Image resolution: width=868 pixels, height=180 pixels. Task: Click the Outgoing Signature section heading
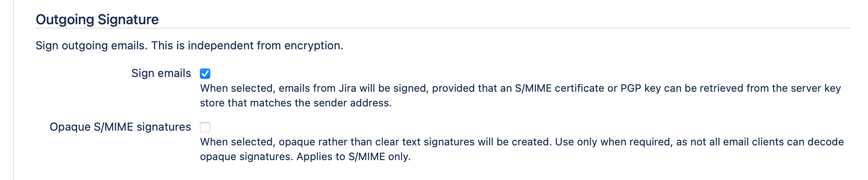(97, 19)
